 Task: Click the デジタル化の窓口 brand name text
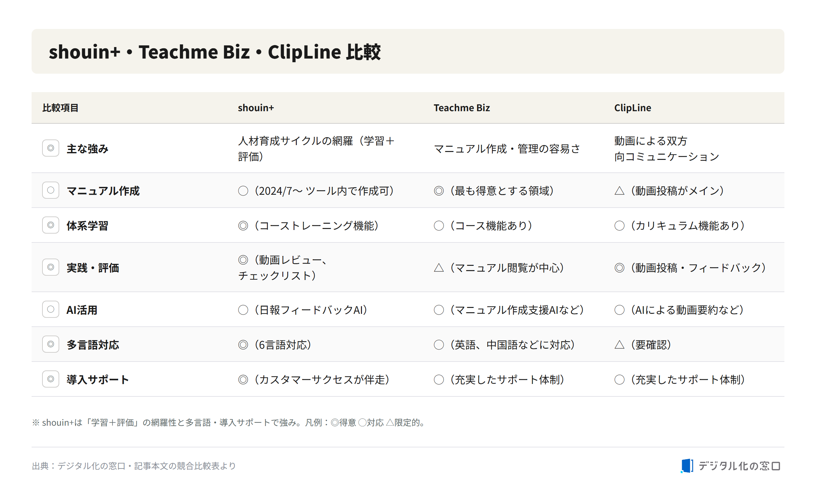[740, 466]
